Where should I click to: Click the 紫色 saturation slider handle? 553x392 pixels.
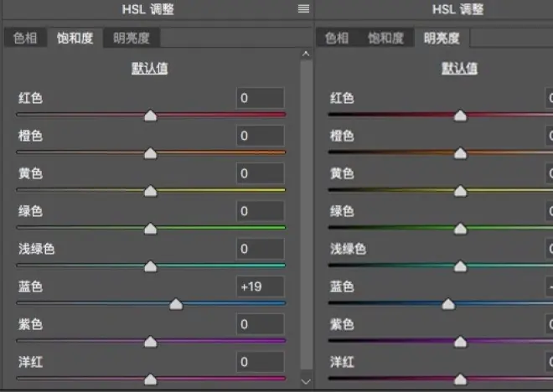tap(151, 342)
